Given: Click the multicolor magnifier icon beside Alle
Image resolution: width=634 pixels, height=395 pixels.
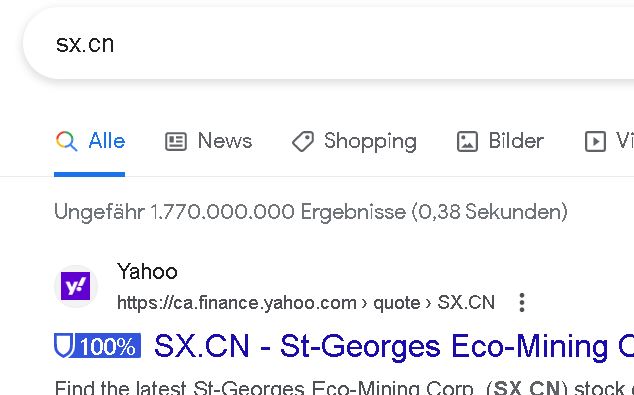Looking at the screenshot, I should (x=66, y=142).
